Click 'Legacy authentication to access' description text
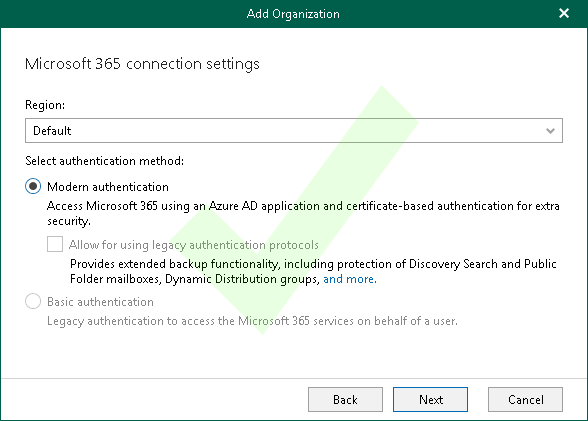 (252, 321)
